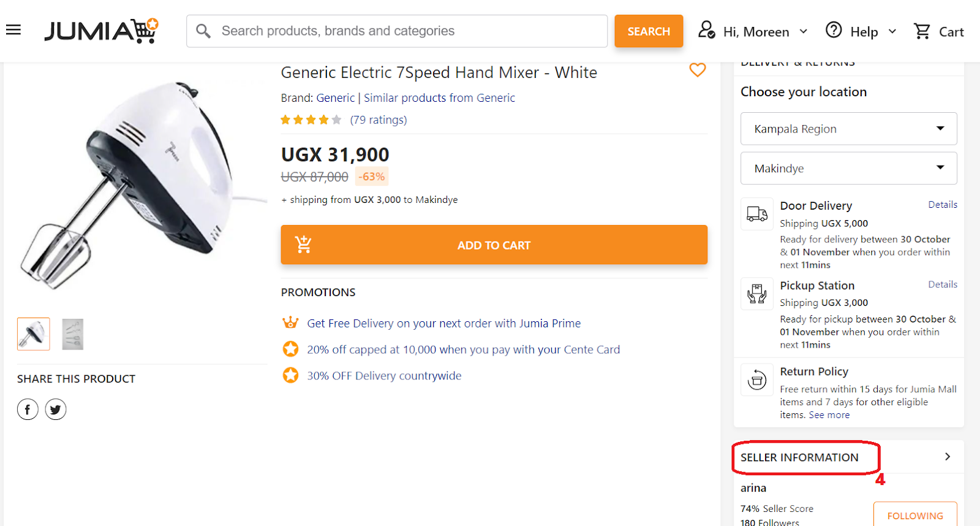
Task: Open the hamburger menu
Action: pos(13,30)
